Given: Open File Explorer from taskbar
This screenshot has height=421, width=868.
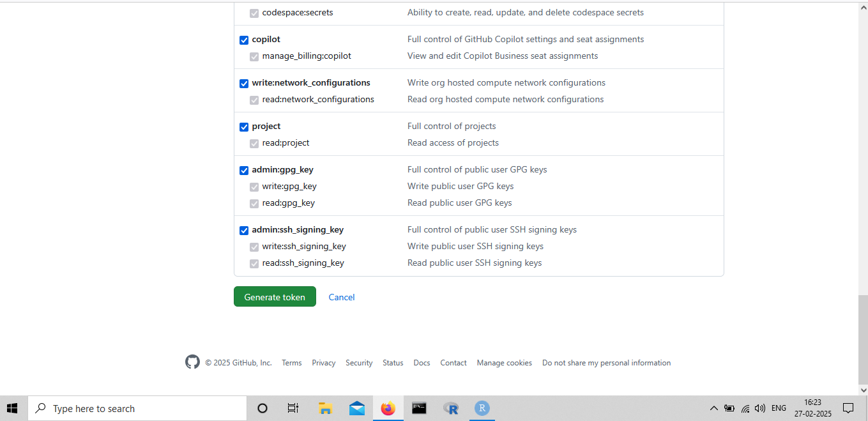Looking at the screenshot, I should tap(326, 408).
